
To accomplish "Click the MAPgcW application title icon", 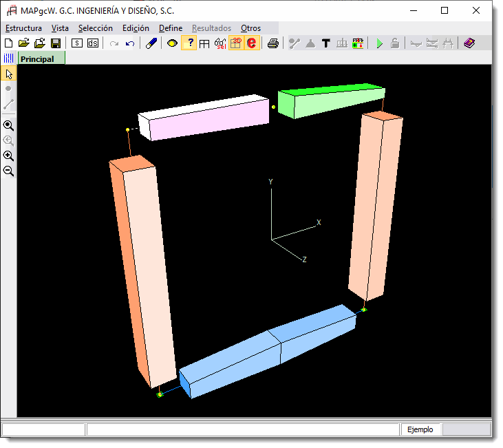I will click(12, 10).
